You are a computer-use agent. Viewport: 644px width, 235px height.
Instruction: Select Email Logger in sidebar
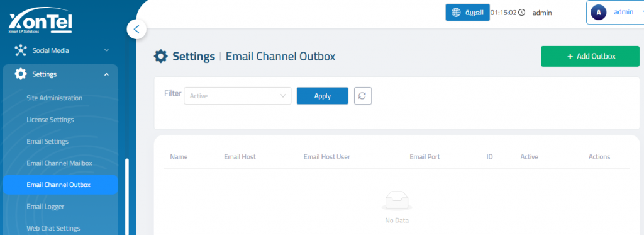45,206
